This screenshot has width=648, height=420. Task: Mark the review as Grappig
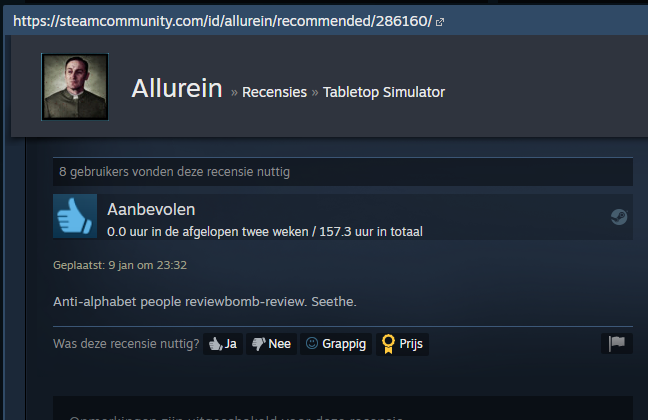336,344
